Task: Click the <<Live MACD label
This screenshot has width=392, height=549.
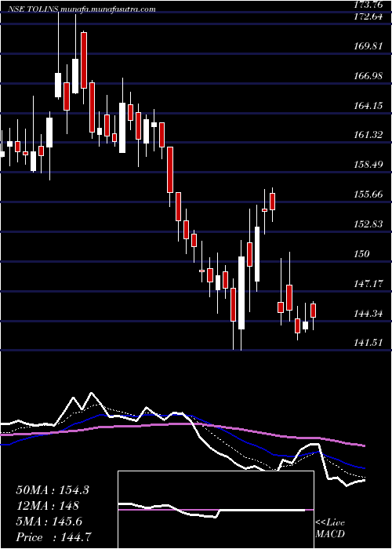Action: pyautogui.click(x=330, y=529)
